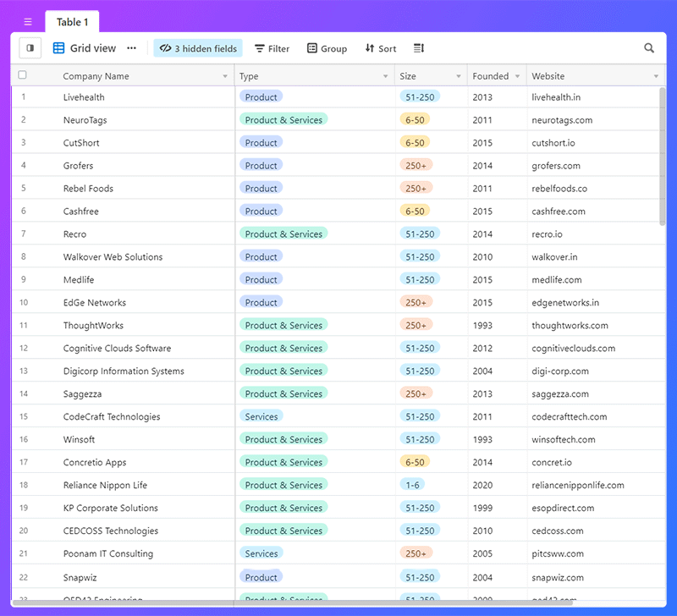Click the medlife.com website cell

click(x=596, y=280)
